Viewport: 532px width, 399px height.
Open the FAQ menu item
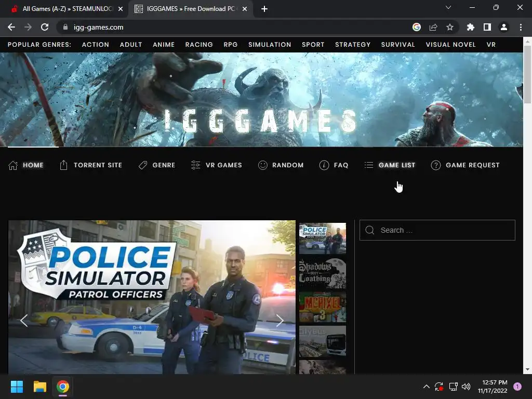click(x=341, y=165)
